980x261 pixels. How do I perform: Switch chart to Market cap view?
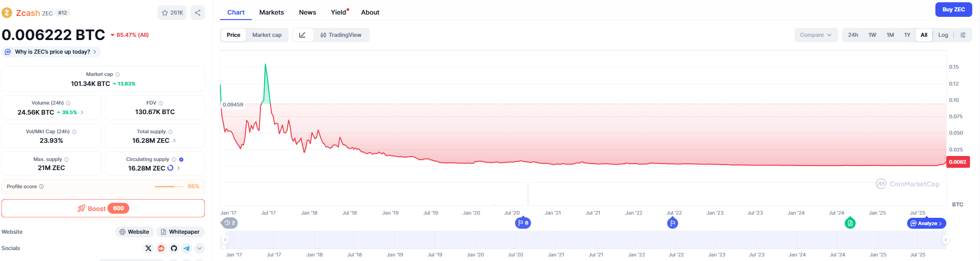point(267,35)
